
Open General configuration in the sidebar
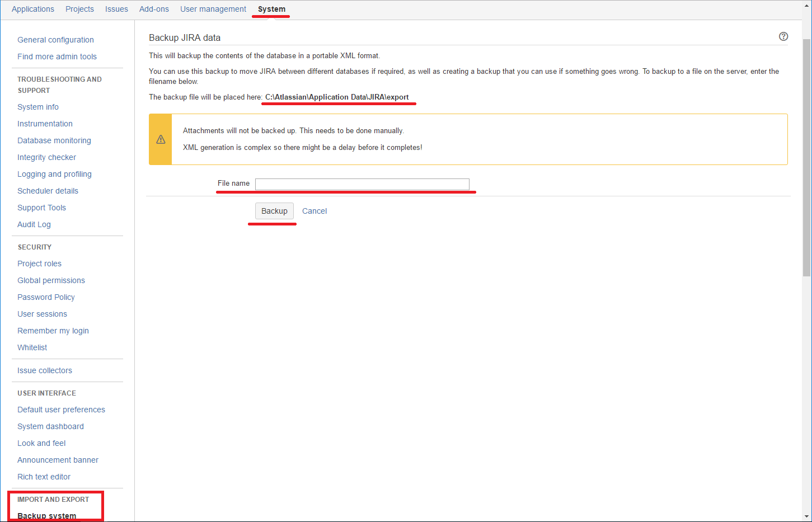[x=55, y=40]
